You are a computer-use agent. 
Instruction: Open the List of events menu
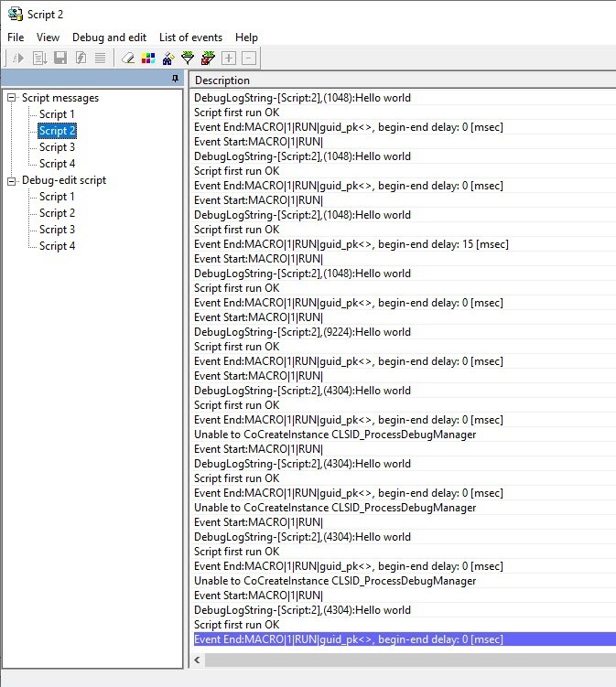tap(190, 38)
